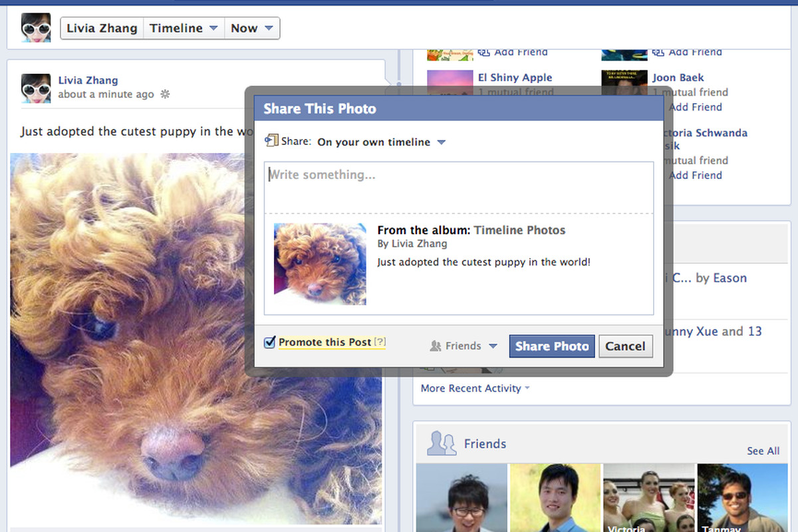The image size is (798, 532).
Task: Click the Eason link in recent activity
Action: (x=730, y=278)
